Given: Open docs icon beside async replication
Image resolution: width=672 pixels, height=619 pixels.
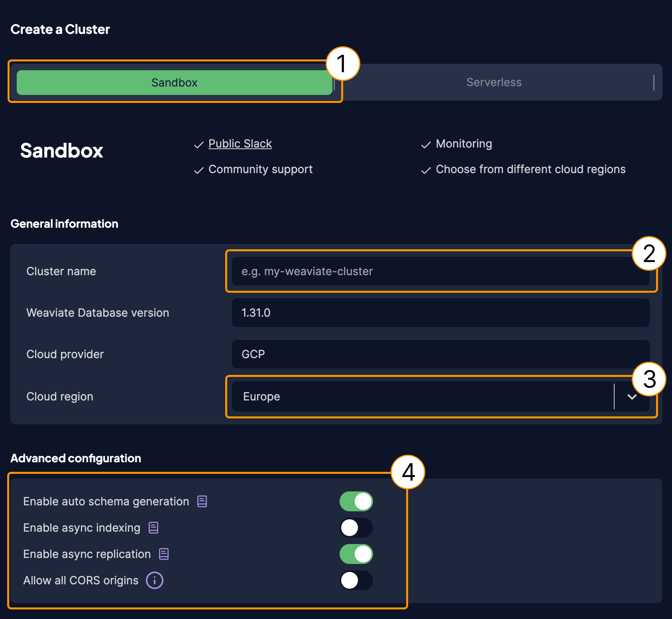Looking at the screenshot, I should 164,554.
